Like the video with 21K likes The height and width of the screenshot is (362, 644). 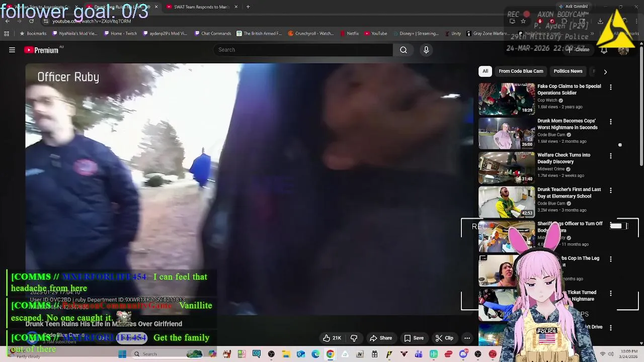[332, 338]
